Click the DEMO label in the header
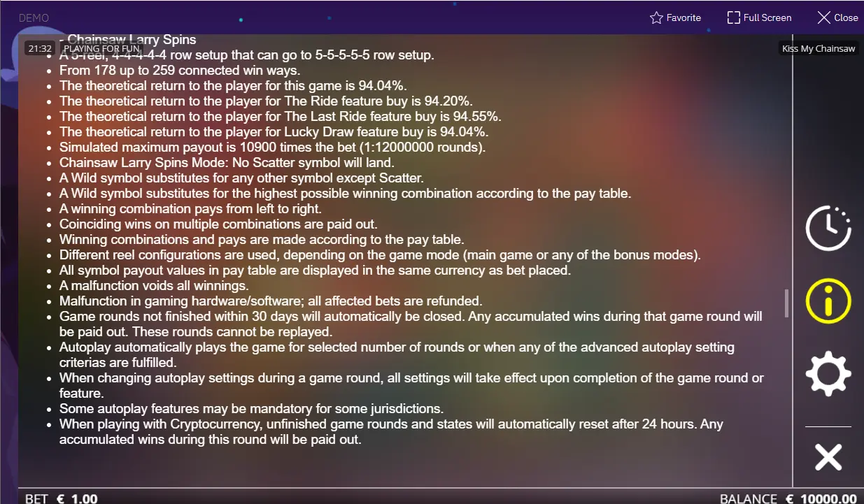Screen dimensions: 864x504 pyautogui.click(x=34, y=17)
